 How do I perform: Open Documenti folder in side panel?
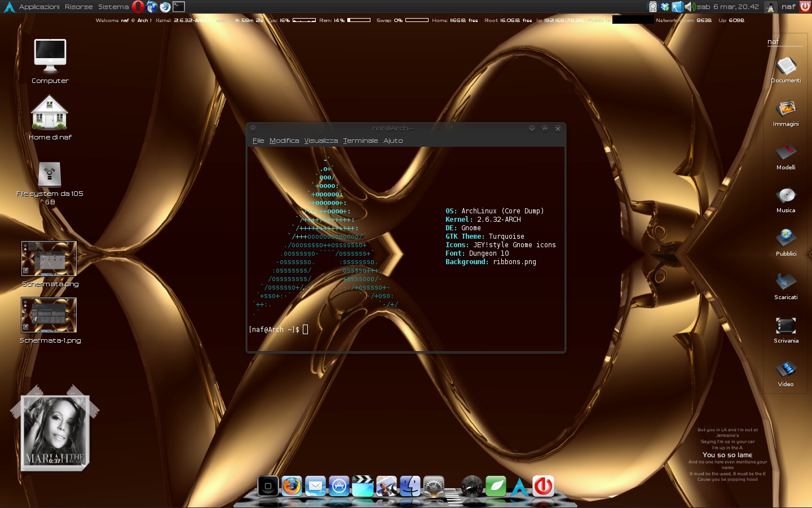point(786,69)
